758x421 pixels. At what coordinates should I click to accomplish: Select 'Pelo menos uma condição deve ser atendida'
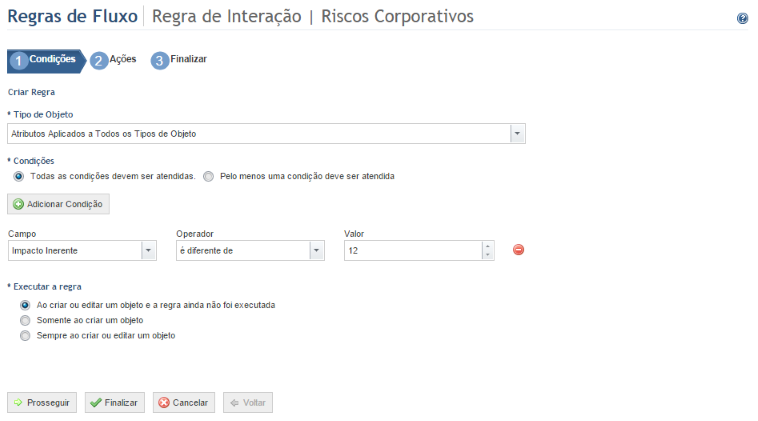208,176
